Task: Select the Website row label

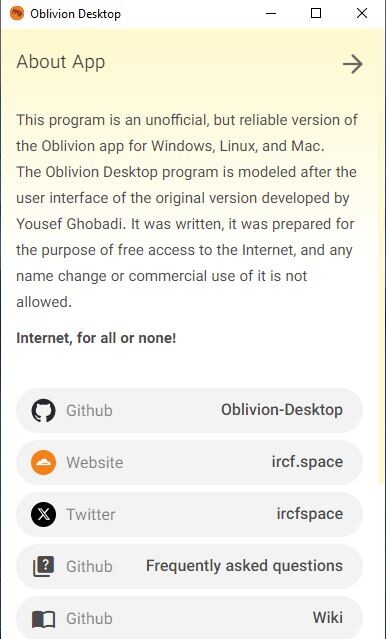Action: [x=95, y=463]
